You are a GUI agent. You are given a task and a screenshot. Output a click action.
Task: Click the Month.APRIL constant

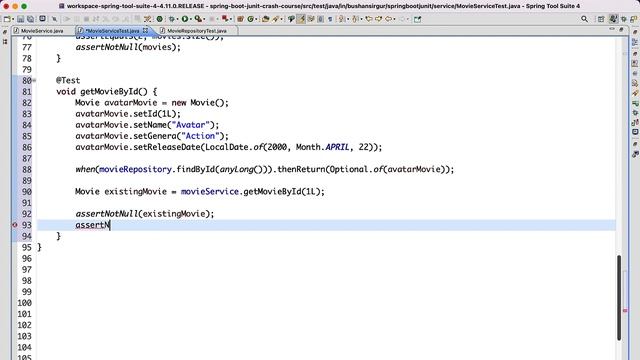point(322,147)
